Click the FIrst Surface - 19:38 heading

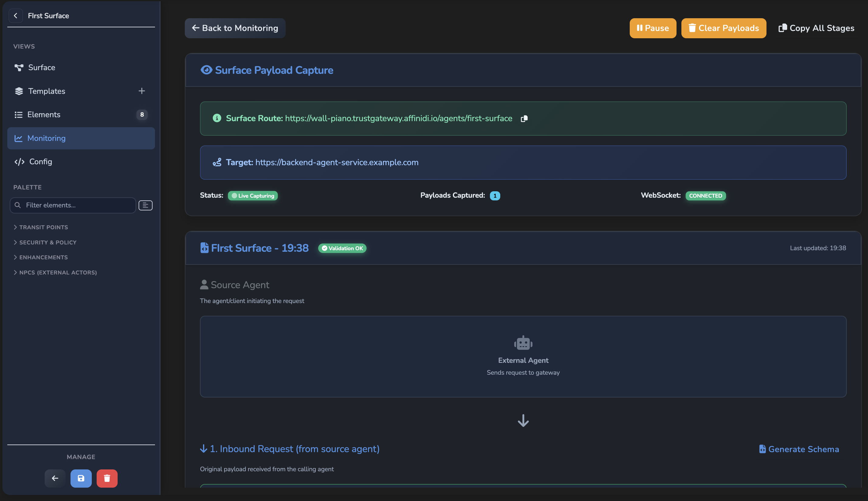(x=260, y=248)
